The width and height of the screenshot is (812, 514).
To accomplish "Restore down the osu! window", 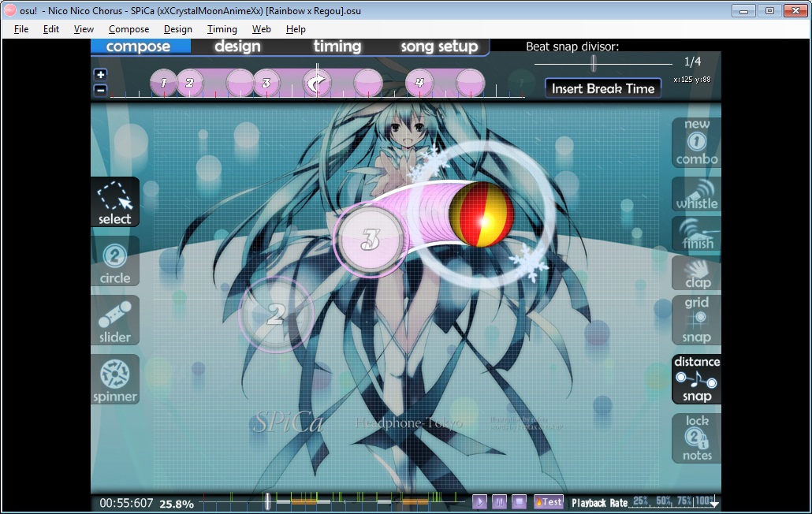I will 769,10.
